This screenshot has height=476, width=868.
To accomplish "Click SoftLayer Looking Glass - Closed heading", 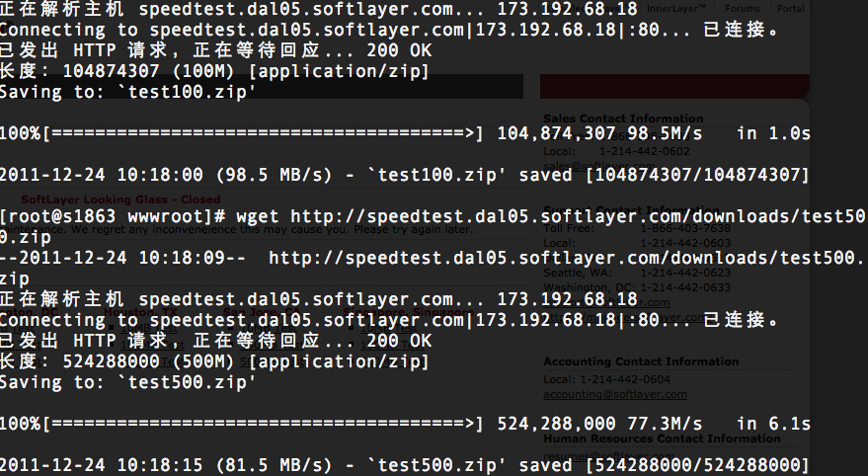I will pyautogui.click(x=120, y=199).
